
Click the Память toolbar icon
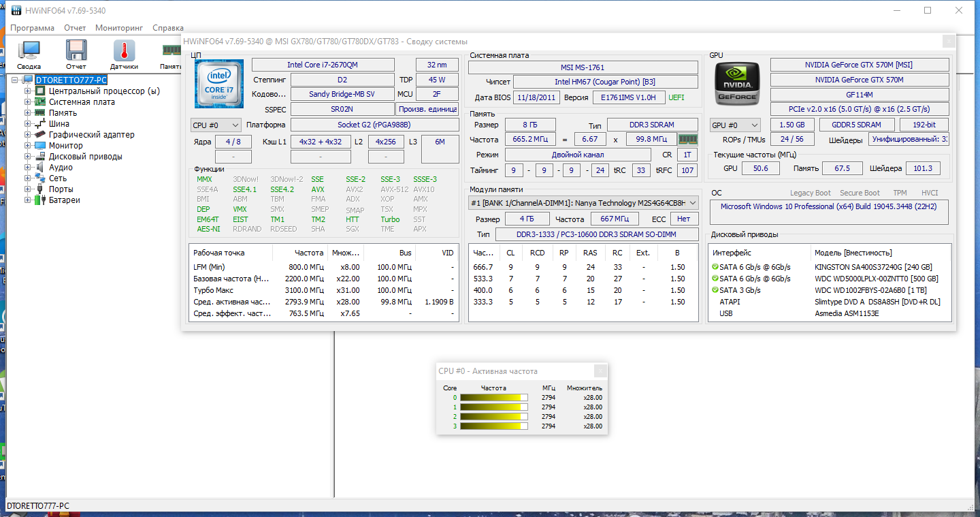[x=169, y=53]
